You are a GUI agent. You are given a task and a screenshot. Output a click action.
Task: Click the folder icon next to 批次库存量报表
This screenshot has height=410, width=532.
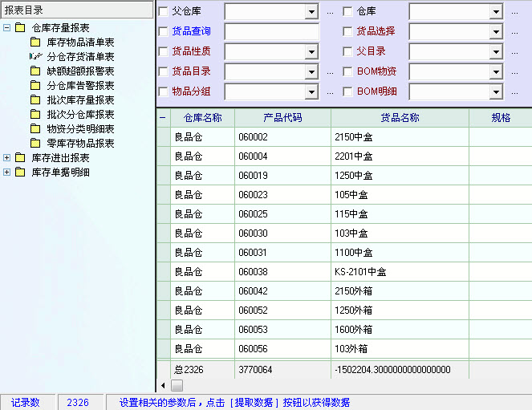(x=35, y=100)
